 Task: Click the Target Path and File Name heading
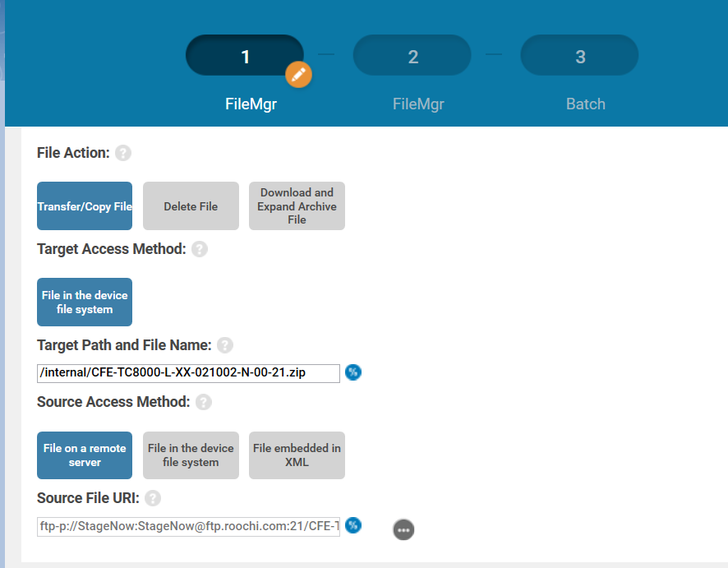point(124,345)
